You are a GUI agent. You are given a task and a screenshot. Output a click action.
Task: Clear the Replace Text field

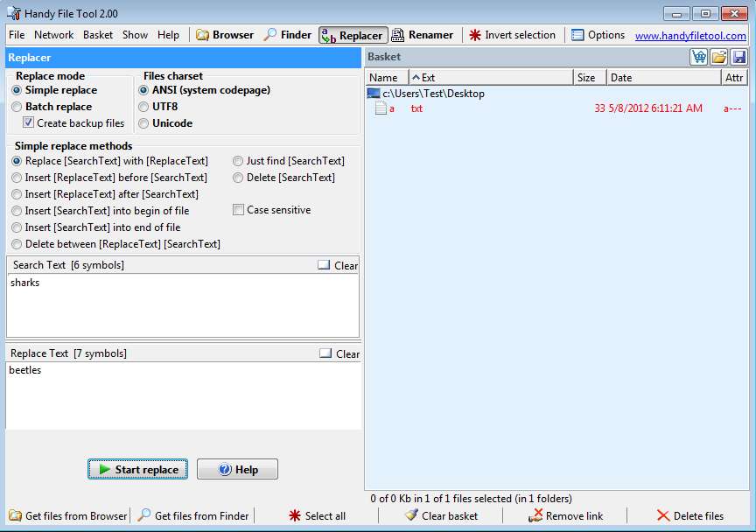[339, 353]
